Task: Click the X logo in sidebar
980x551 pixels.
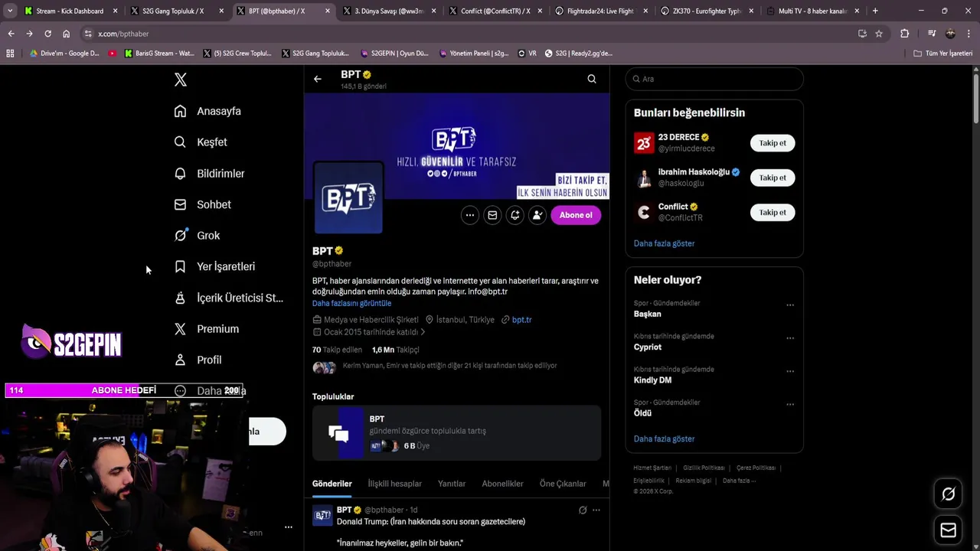Action: tap(180, 80)
